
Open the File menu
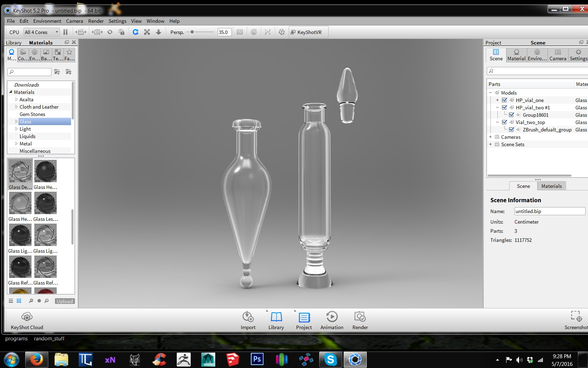tap(11, 21)
